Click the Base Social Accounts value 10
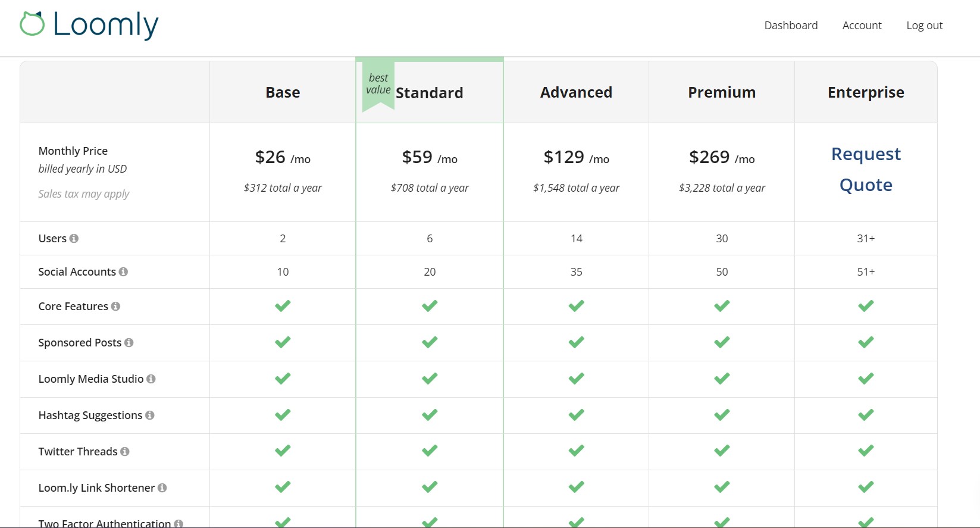980x528 pixels. [x=283, y=271]
